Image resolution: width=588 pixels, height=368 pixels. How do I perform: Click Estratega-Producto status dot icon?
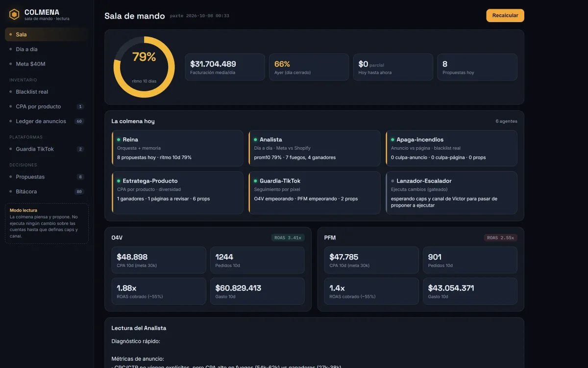(119, 181)
